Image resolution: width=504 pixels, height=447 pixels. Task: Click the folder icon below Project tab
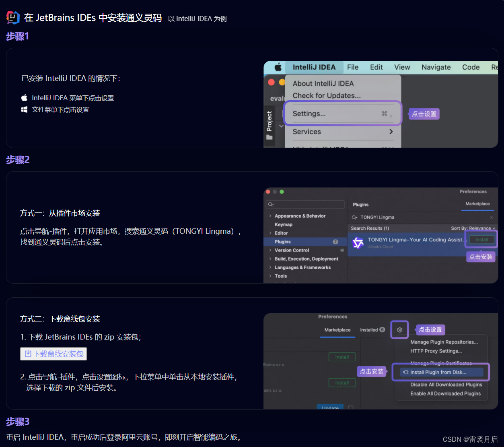click(x=269, y=137)
